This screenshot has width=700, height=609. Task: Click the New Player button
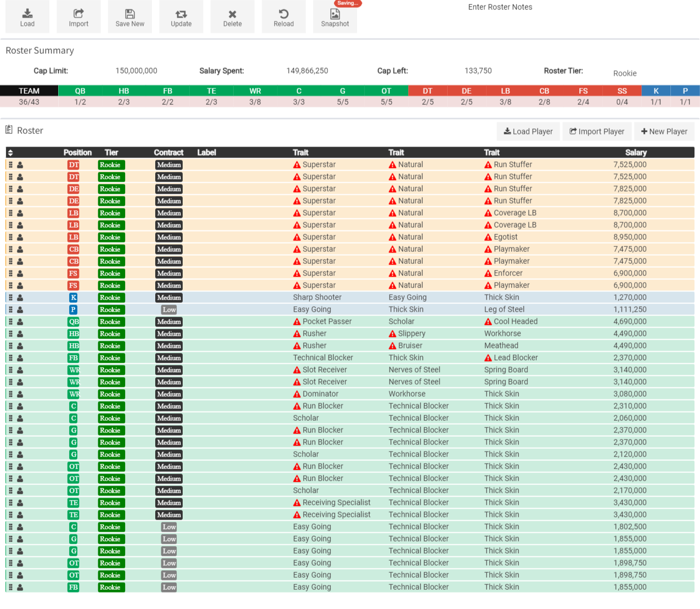coord(664,132)
